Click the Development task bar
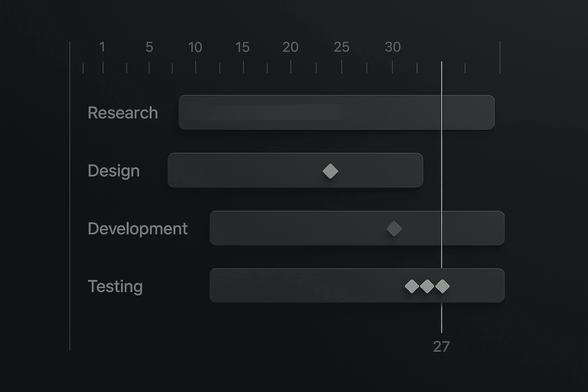Viewport: 588px width, 392px height. click(x=299, y=228)
